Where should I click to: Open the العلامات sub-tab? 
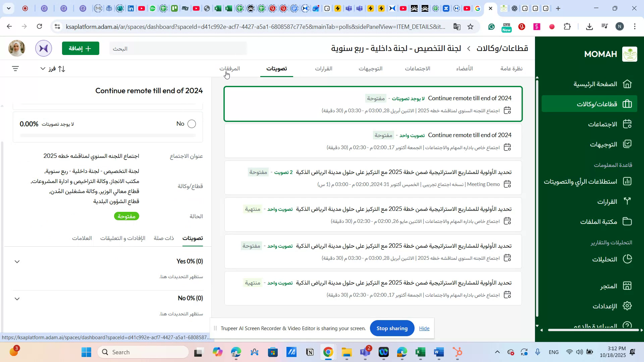82,238
